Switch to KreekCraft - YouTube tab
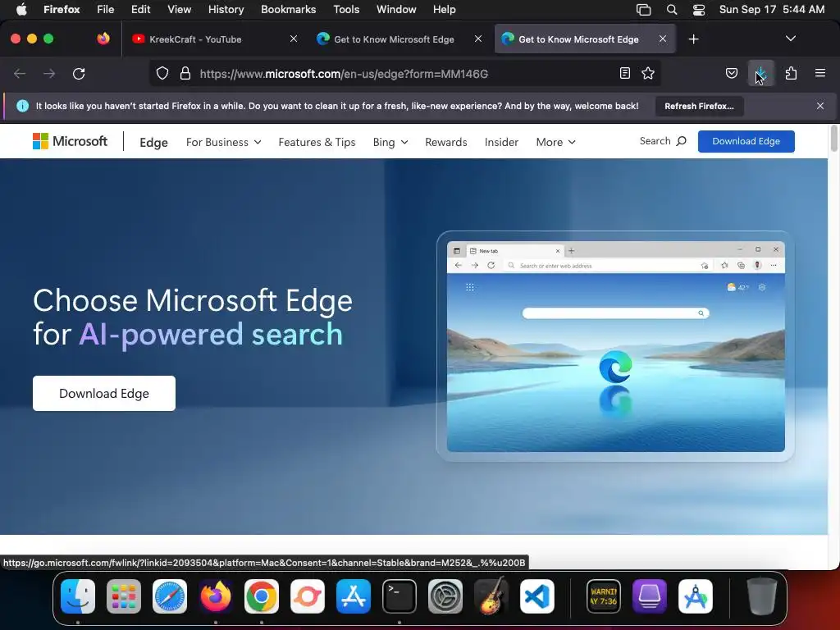 click(x=214, y=39)
